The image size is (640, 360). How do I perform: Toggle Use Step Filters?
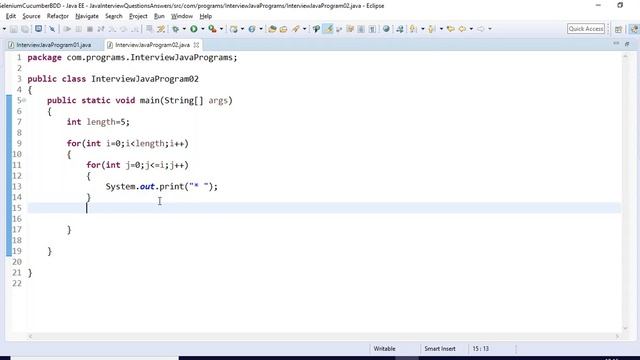pos(161,29)
